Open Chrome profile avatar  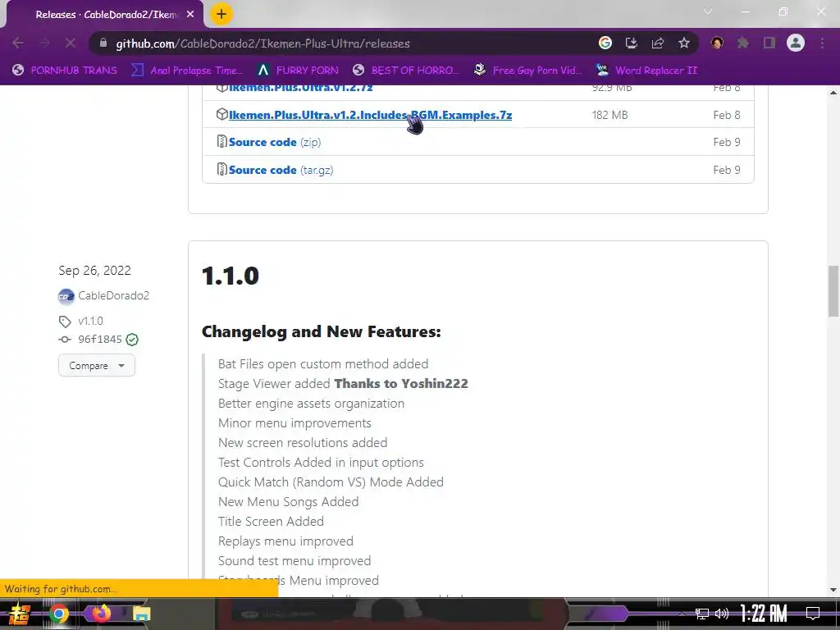pos(796,43)
